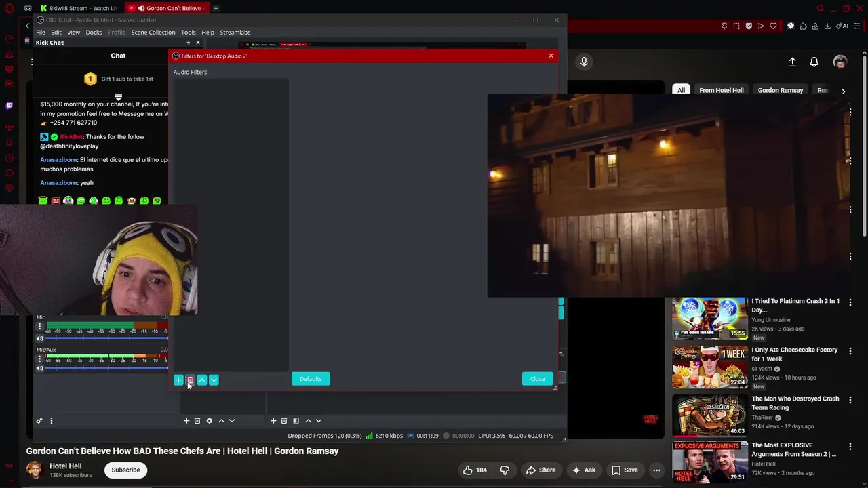868x488 pixels.
Task: Remove scene with the trash icon
Action: [x=197, y=421]
